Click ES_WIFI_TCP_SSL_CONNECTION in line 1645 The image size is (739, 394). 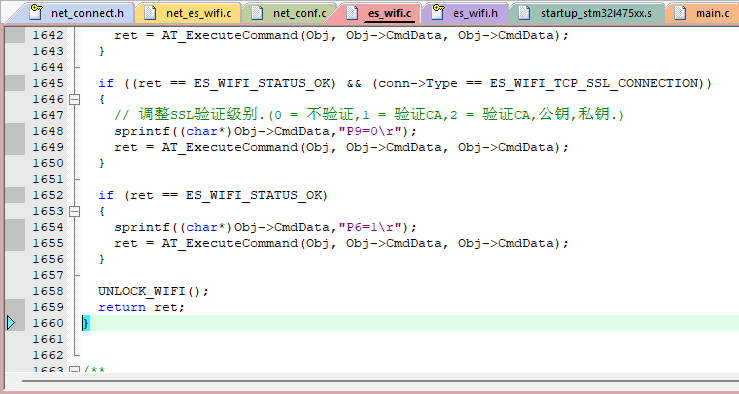[594, 83]
